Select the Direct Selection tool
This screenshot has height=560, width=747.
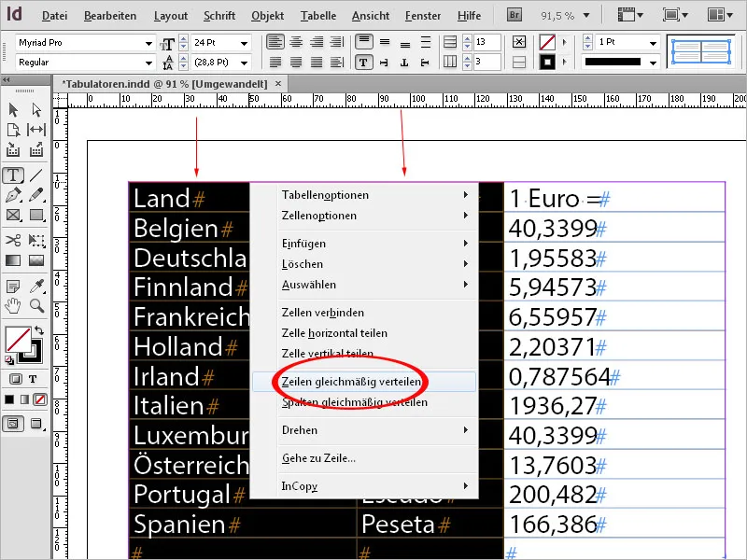[x=36, y=110]
